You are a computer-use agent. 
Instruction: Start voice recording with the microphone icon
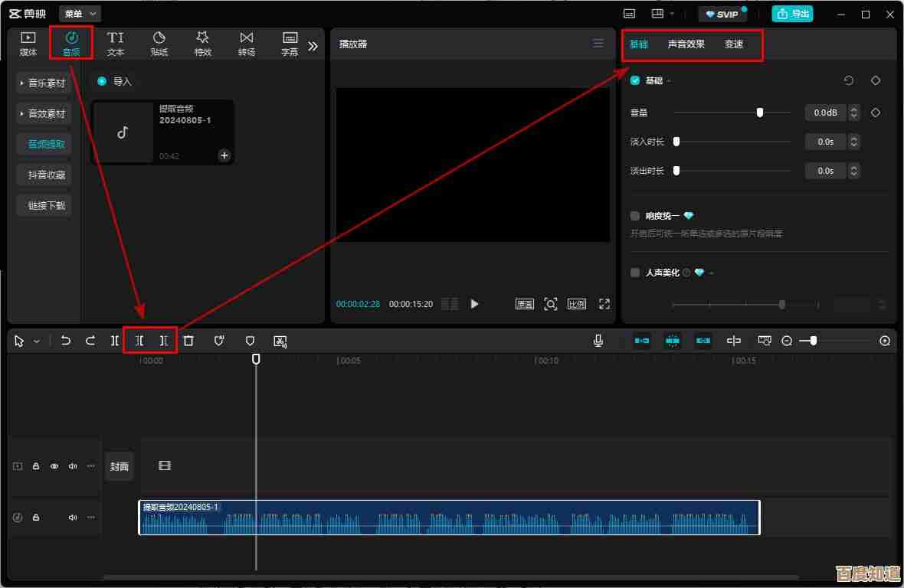[598, 341]
